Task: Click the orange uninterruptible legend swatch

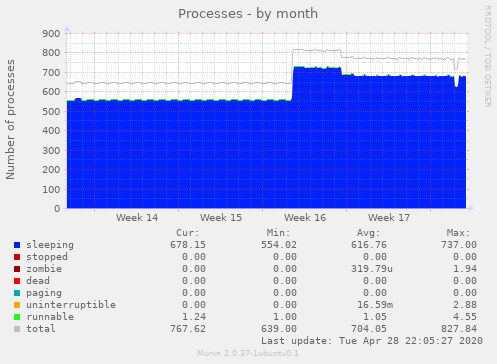Action: (x=17, y=305)
